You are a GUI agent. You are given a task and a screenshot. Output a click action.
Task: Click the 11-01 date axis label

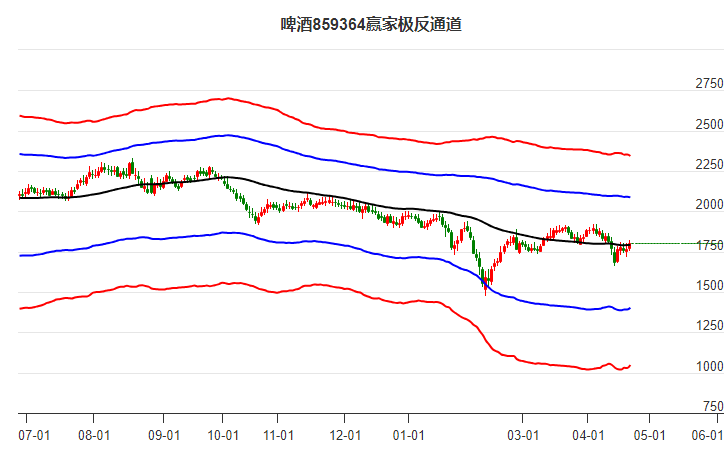pos(278,436)
